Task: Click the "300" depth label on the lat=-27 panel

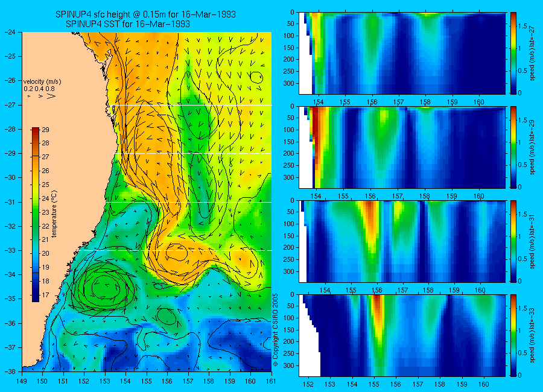Action: [289, 83]
